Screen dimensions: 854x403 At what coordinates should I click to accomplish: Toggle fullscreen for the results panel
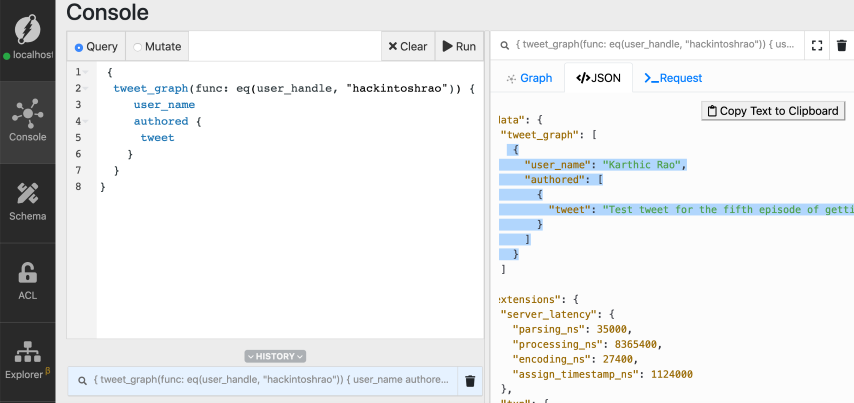[817, 46]
